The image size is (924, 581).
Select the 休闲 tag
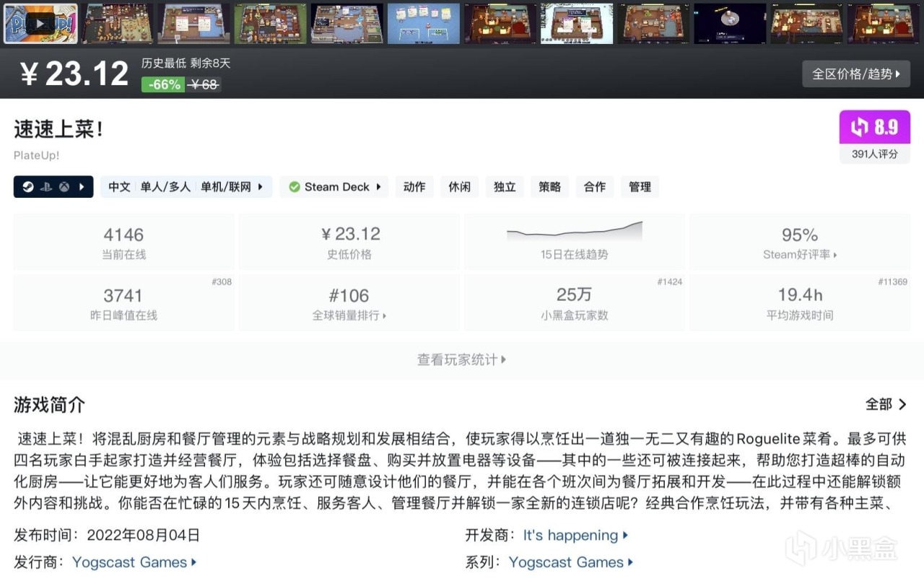(x=460, y=187)
